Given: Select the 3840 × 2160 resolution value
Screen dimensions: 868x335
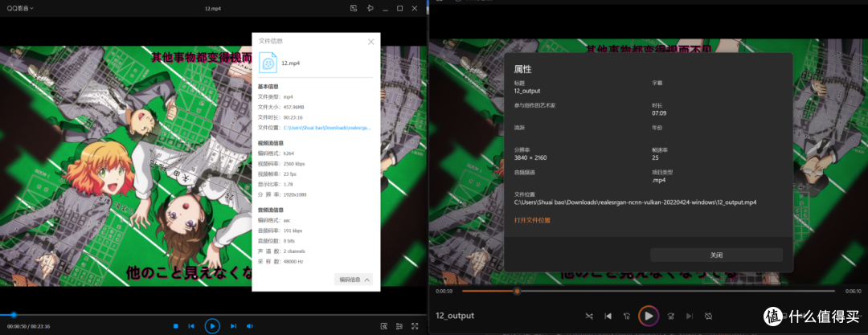Looking at the screenshot, I should [530, 157].
